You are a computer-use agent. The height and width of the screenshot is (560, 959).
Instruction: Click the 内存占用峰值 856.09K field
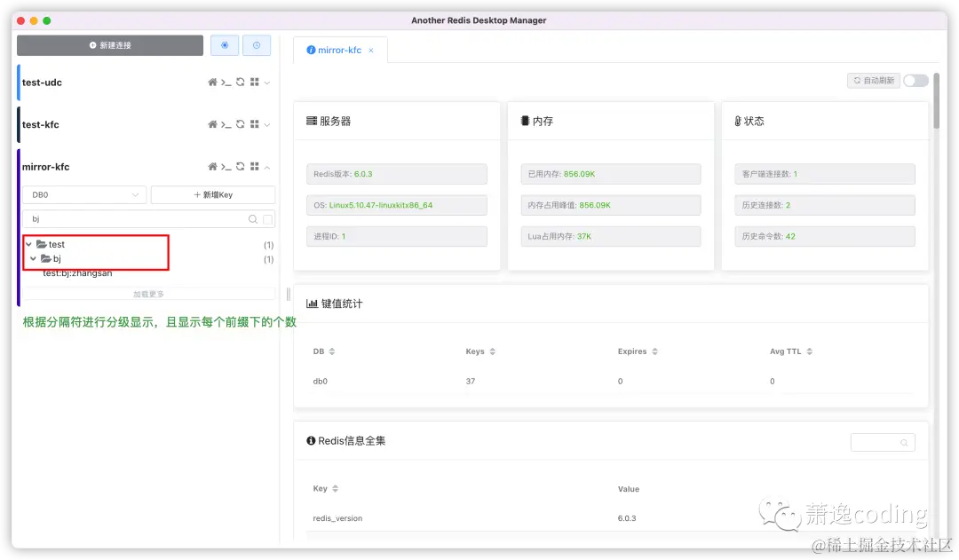click(x=610, y=205)
